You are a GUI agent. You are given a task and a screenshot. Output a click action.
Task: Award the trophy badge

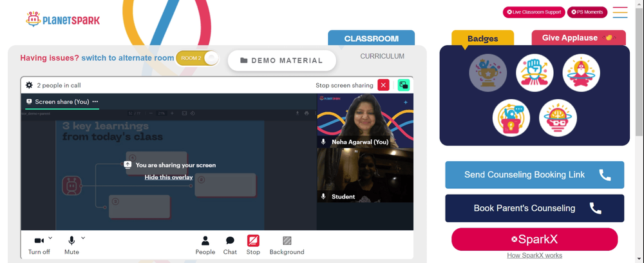pyautogui.click(x=488, y=73)
